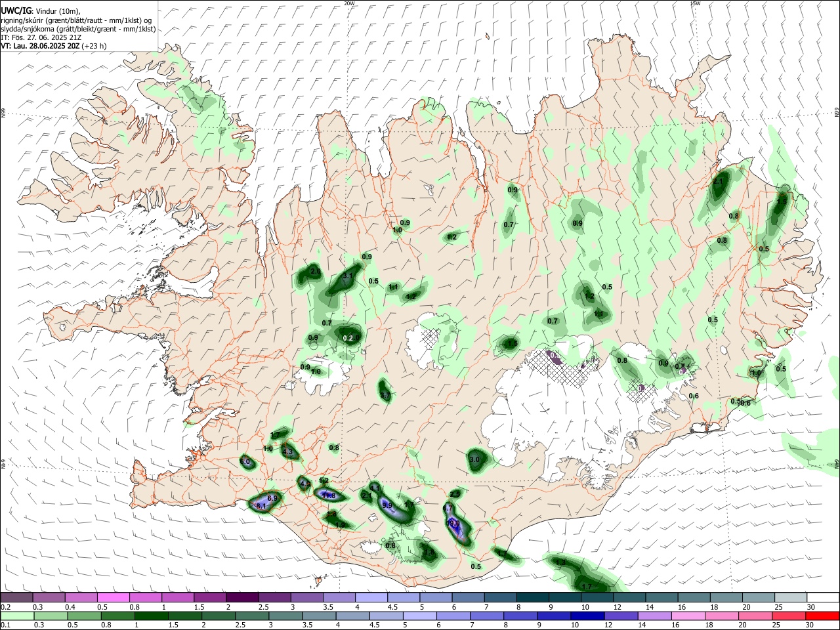Click the UWC/IG title text
This screenshot has width=840, height=630.
[x=15, y=10]
